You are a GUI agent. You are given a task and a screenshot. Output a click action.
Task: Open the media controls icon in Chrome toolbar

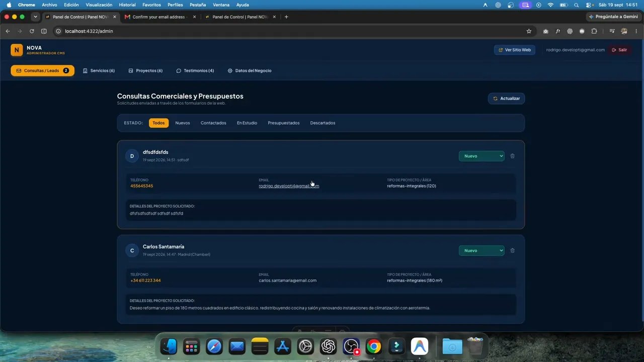pyautogui.click(x=612, y=31)
